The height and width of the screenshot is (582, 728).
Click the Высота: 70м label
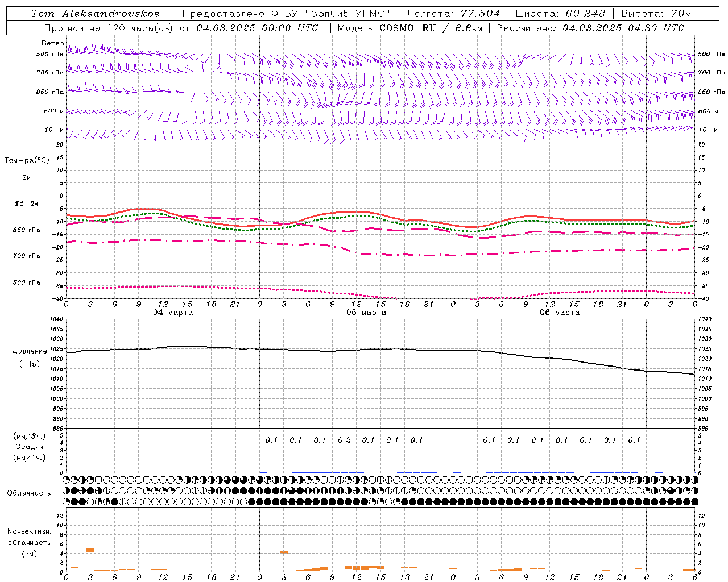(x=656, y=14)
